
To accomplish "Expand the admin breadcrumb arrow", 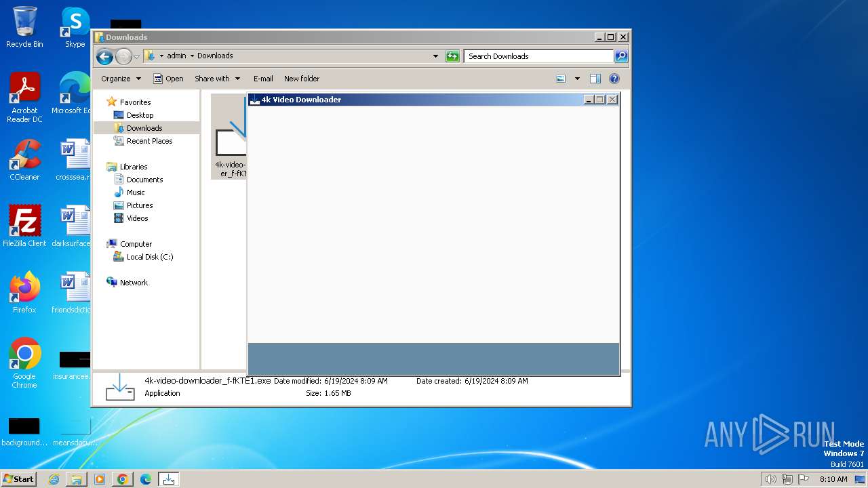I will pyautogui.click(x=192, y=56).
